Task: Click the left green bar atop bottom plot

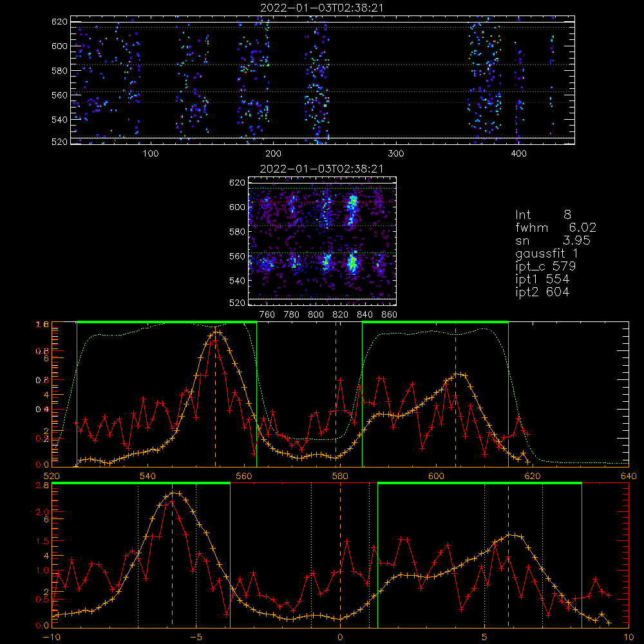Action: click(141, 484)
